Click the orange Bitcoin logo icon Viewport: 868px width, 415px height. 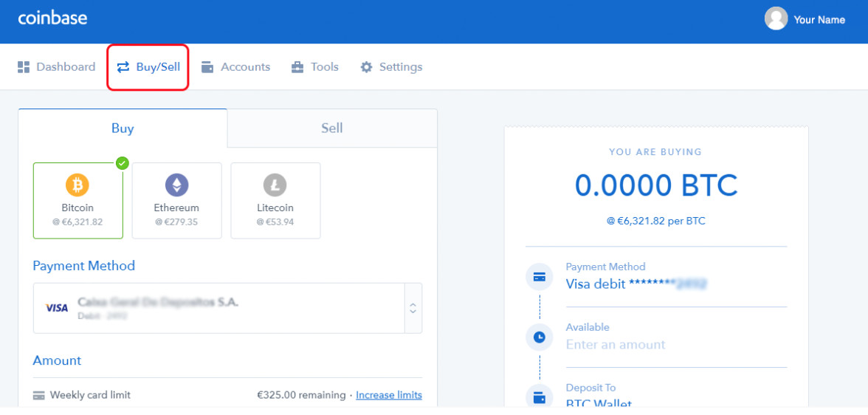click(x=77, y=185)
